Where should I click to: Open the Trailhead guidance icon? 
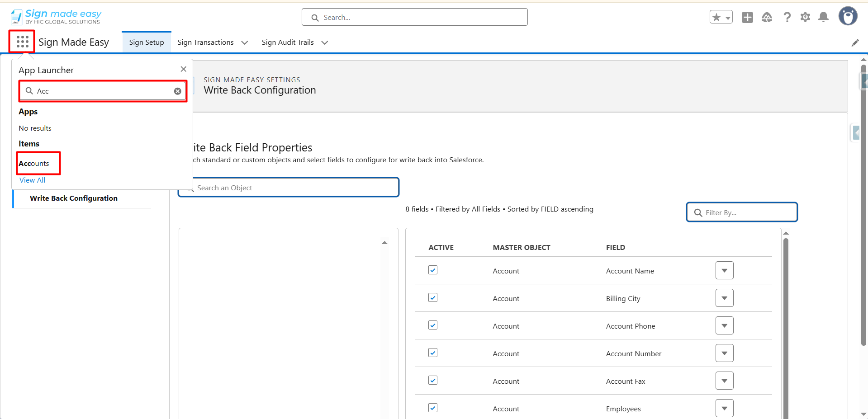point(767,17)
